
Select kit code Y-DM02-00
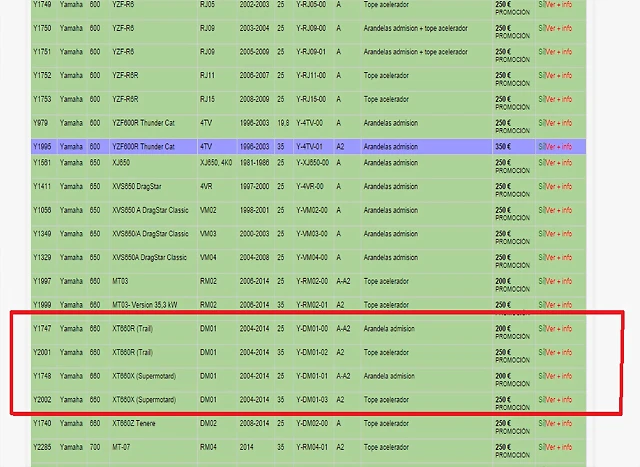coord(312,423)
